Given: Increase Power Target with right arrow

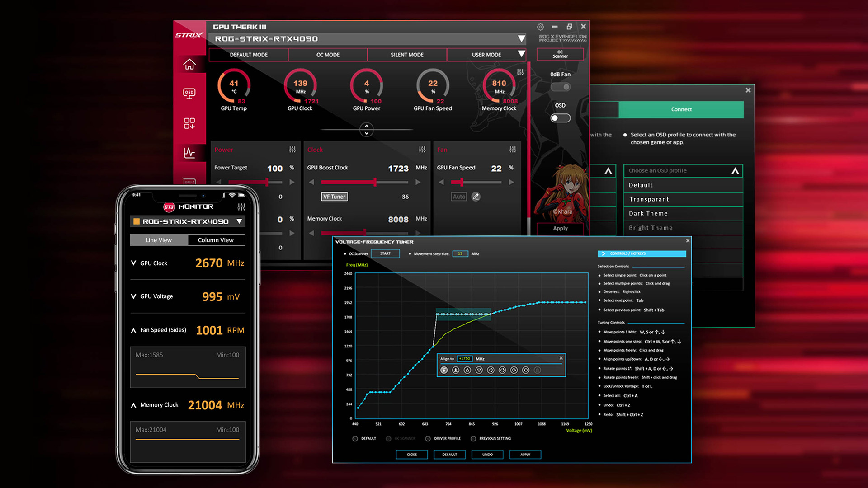Looking at the screenshot, I should click(x=292, y=182).
